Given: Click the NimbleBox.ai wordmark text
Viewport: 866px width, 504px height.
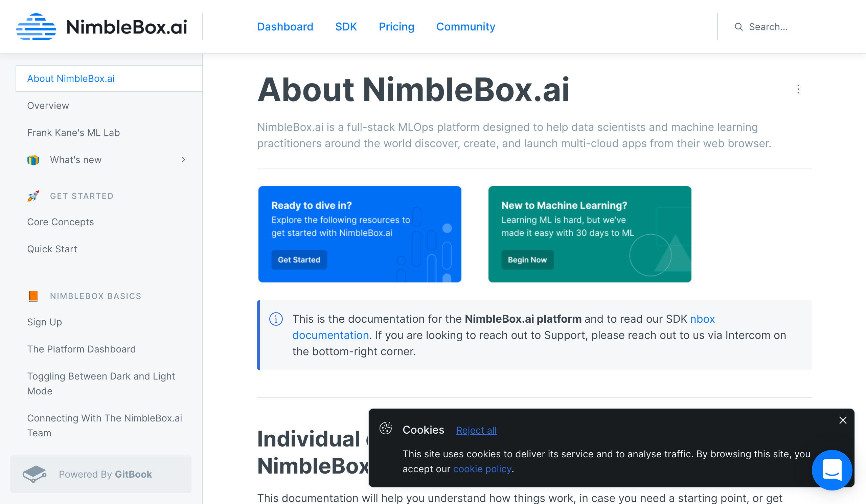Looking at the screenshot, I should (x=127, y=27).
